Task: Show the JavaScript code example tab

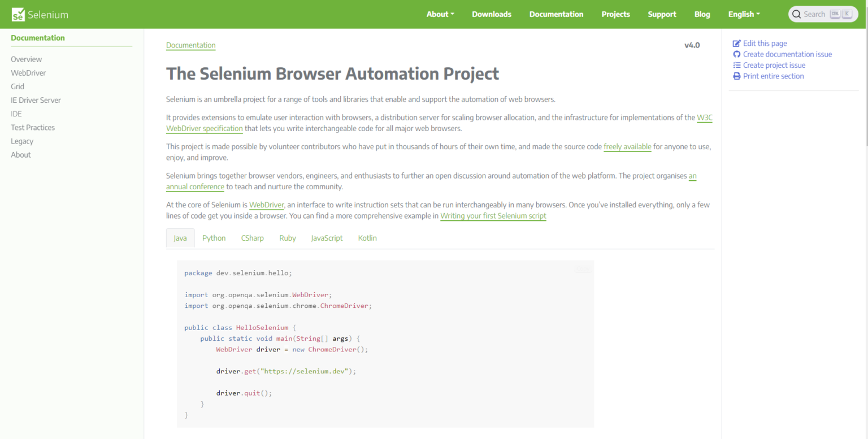Action: tap(327, 238)
